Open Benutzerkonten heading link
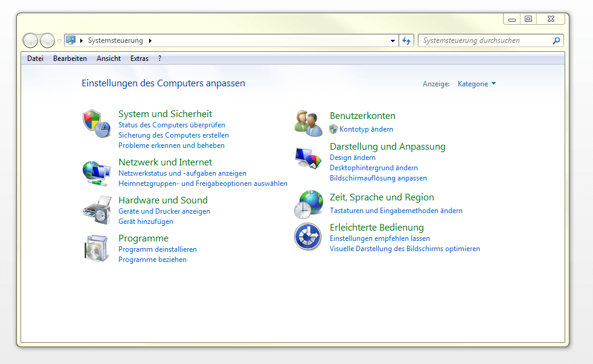Image resolution: width=593 pixels, height=364 pixels. tap(362, 116)
